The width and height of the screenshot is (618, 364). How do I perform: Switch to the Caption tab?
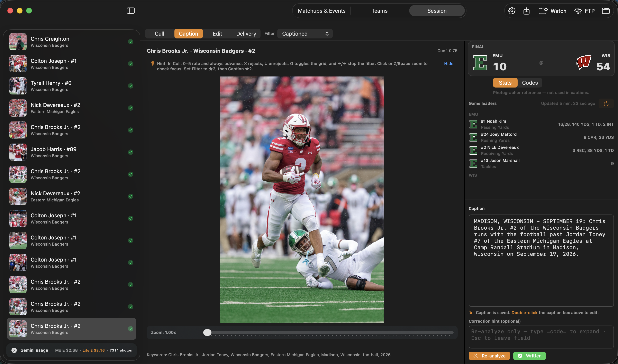pyautogui.click(x=188, y=34)
